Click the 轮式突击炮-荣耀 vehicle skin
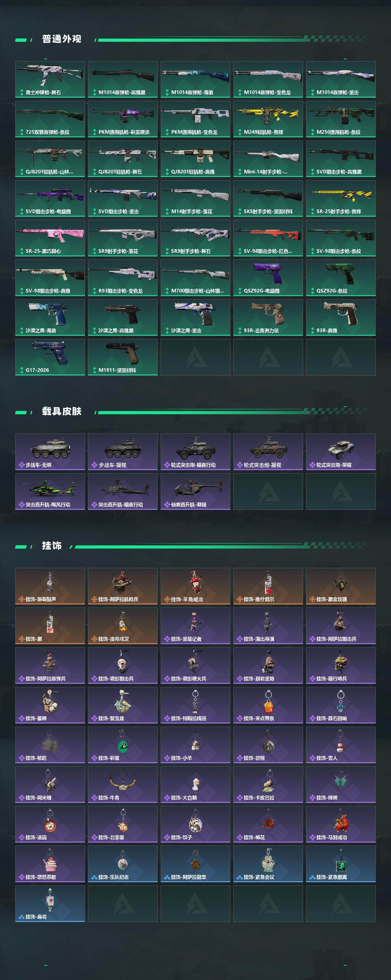Image resolution: width=391 pixels, height=980 pixels. [x=341, y=452]
